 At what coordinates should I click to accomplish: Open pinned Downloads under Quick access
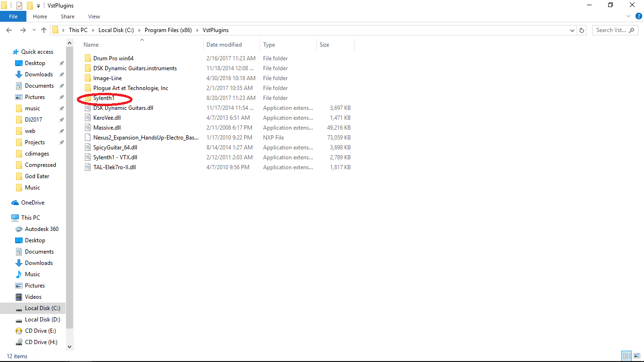click(x=39, y=74)
